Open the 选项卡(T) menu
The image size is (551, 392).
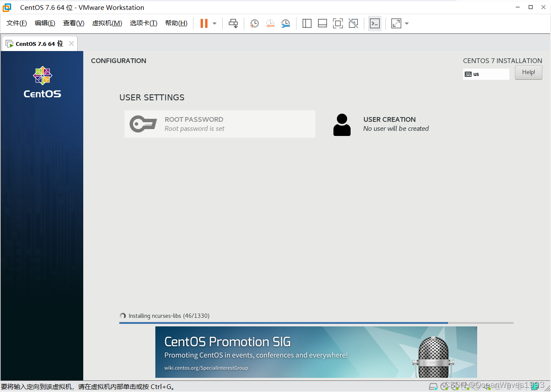(x=144, y=23)
